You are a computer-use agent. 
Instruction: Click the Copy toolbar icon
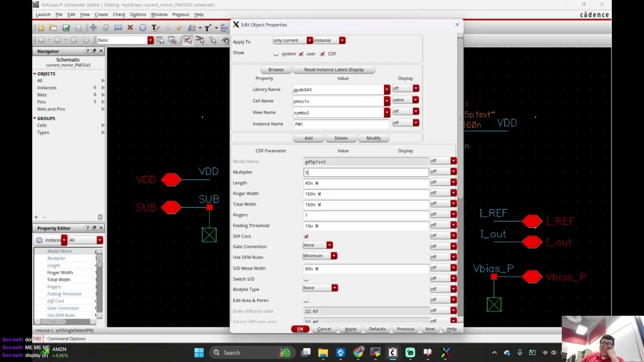coord(106,28)
